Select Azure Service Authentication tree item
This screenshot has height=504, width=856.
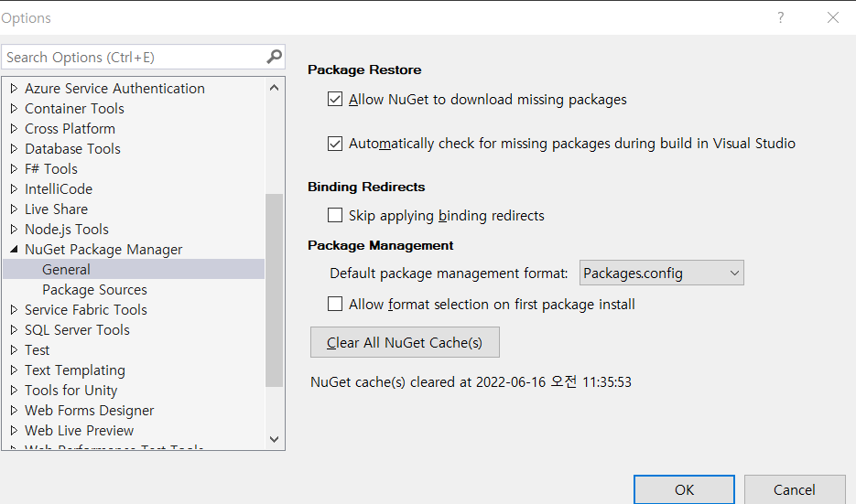[x=114, y=88]
